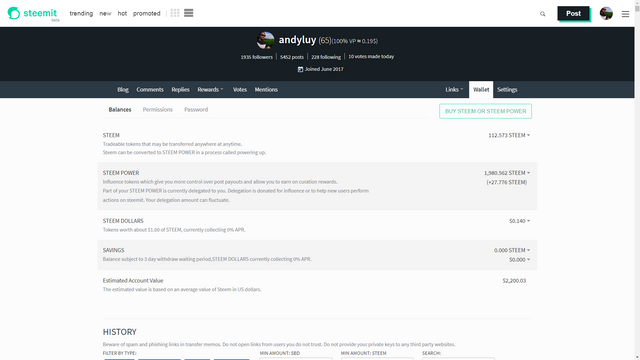Open the Steemit logo home link
This screenshot has width=640, height=360.
tap(33, 13)
